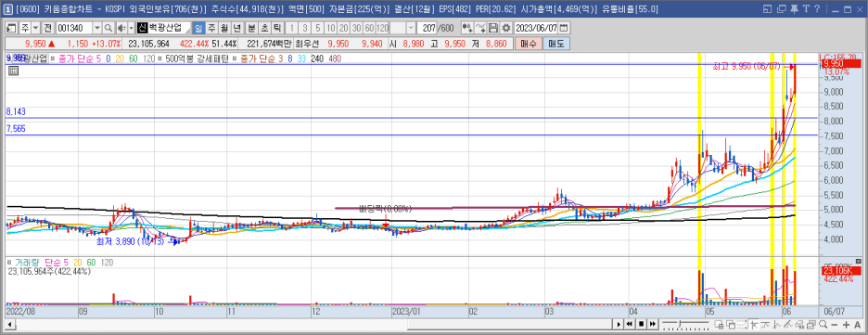The height and width of the screenshot is (335, 868).
Task: Click the 7,565 horizontal line label
Action: 16,128
